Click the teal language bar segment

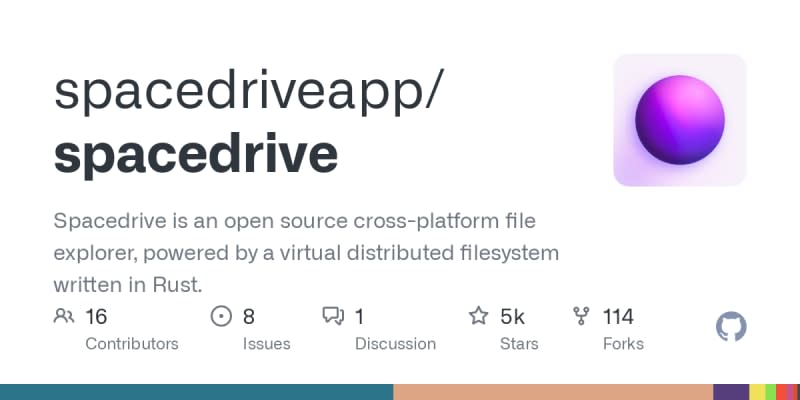click(x=196, y=392)
